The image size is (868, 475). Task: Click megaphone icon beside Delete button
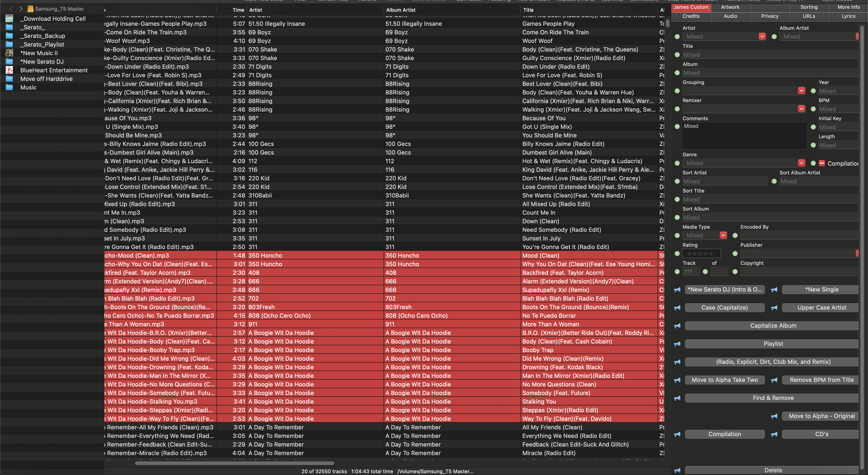tap(677, 470)
